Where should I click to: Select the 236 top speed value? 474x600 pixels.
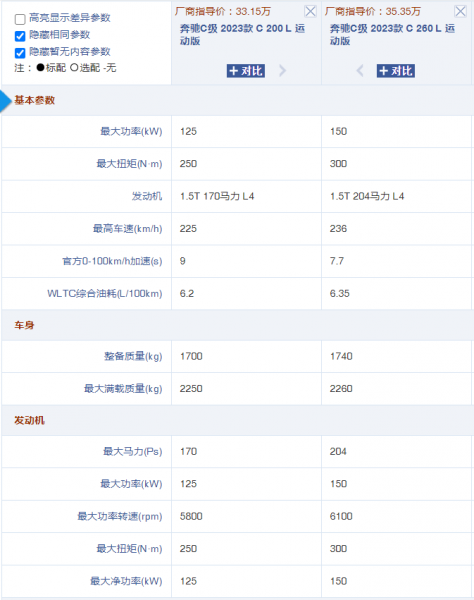pyautogui.click(x=338, y=229)
